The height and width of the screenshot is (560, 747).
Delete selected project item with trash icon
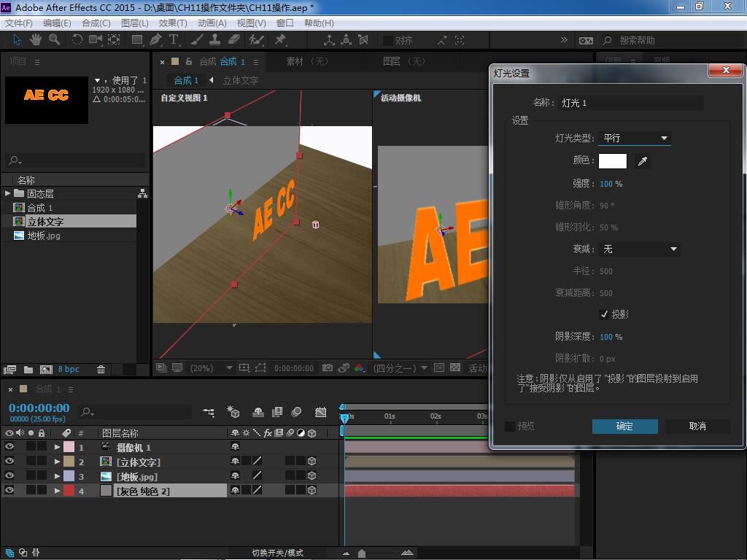[x=101, y=370]
